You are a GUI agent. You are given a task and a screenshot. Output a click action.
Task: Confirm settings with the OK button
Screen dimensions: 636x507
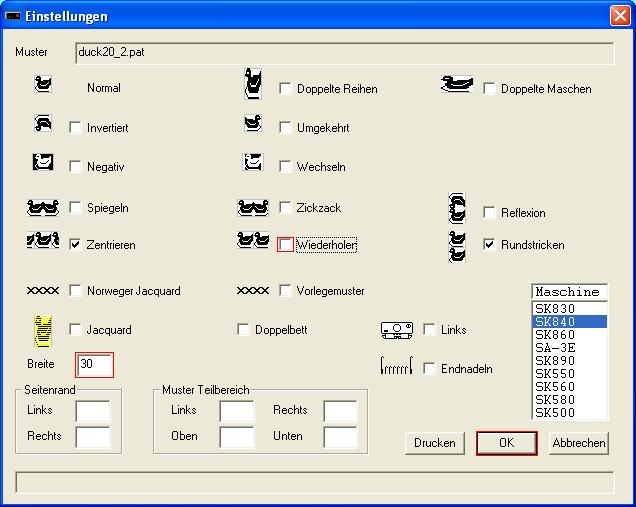[x=507, y=443]
